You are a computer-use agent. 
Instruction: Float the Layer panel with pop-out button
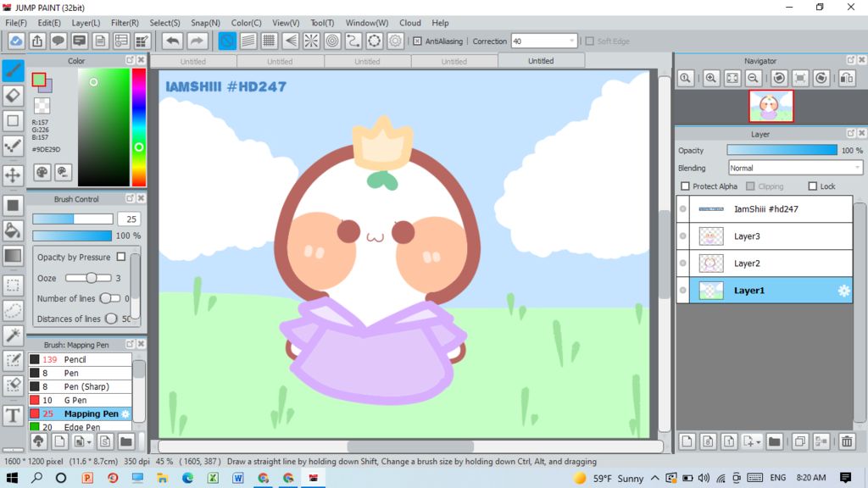click(851, 133)
